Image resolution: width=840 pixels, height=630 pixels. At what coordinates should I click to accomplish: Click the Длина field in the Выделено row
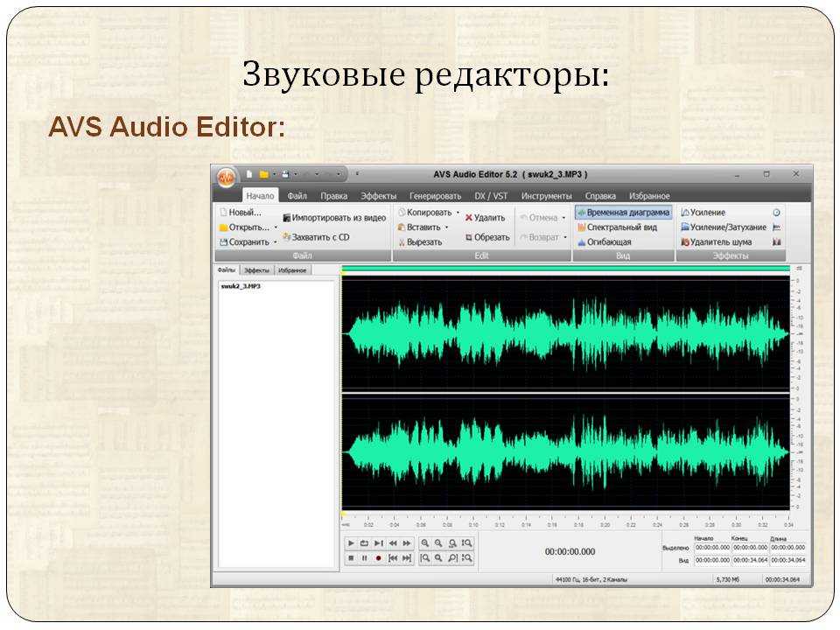point(788,548)
